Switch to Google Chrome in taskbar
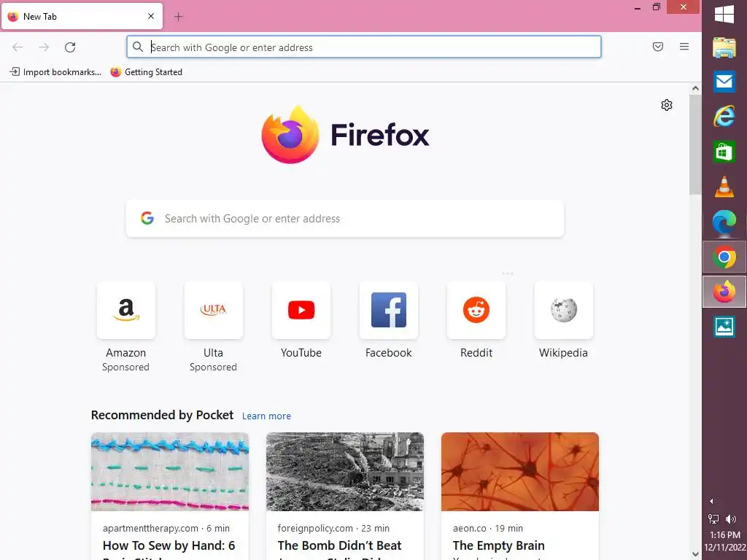747x560 pixels. (724, 257)
